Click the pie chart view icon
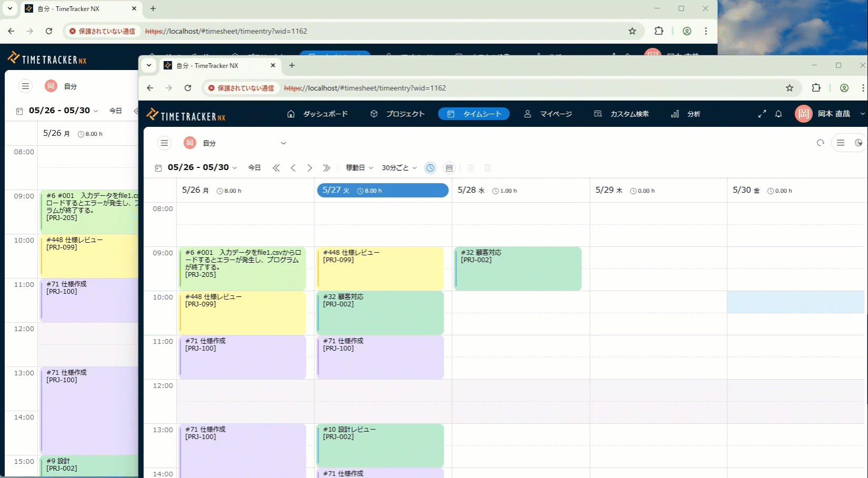The height and width of the screenshot is (478, 868). coord(858,143)
